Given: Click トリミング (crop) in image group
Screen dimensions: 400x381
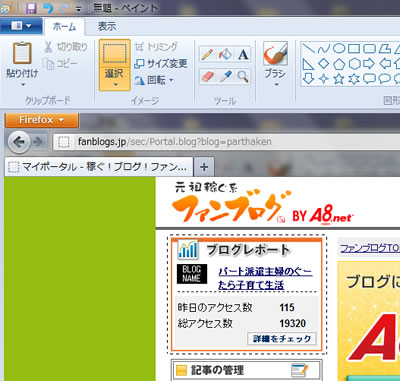Looking at the screenshot, I should [156, 47].
